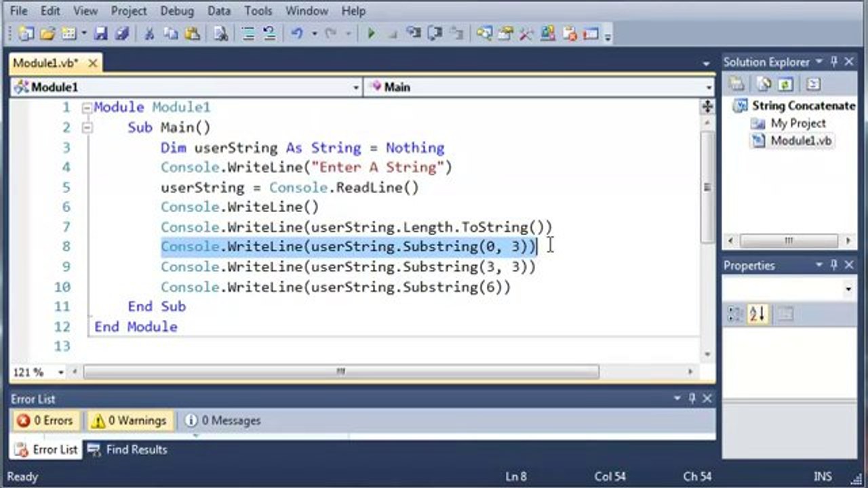Viewport: 868px width, 488px height.
Task: Click the Step Over debug icon
Action: click(435, 34)
